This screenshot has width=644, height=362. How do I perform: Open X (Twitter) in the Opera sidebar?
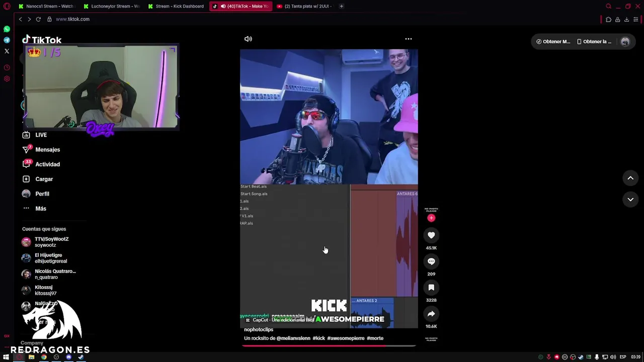[7, 51]
